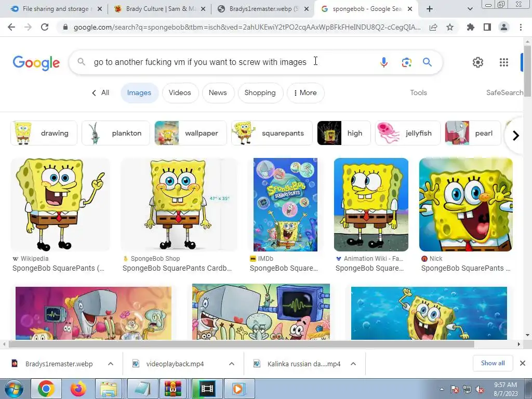The height and width of the screenshot is (399, 532).
Task: Open the Animation Wiki SpongeBob image
Action: click(x=371, y=205)
